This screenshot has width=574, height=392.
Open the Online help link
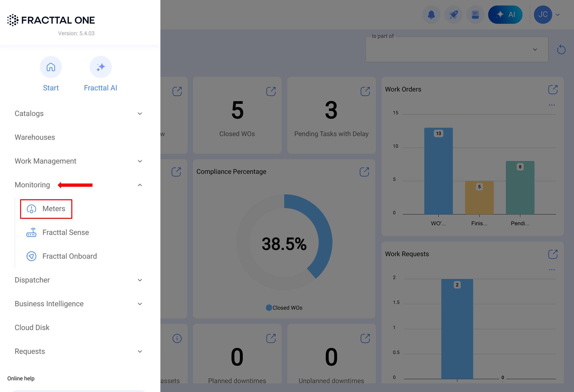pyautogui.click(x=21, y=379)
